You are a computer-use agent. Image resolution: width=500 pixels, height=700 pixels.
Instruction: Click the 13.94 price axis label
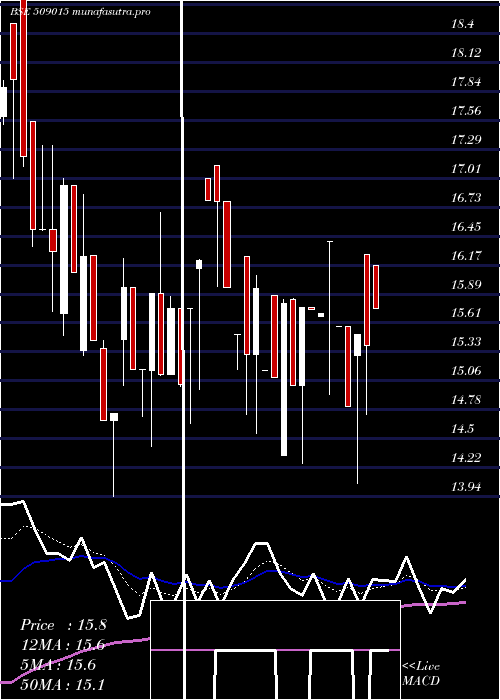point(466,487)
